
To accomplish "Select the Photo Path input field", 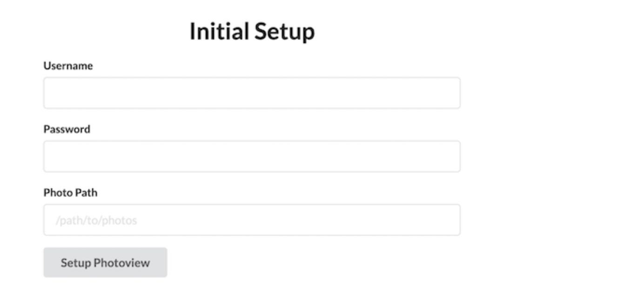I will [x=252, y=220].
